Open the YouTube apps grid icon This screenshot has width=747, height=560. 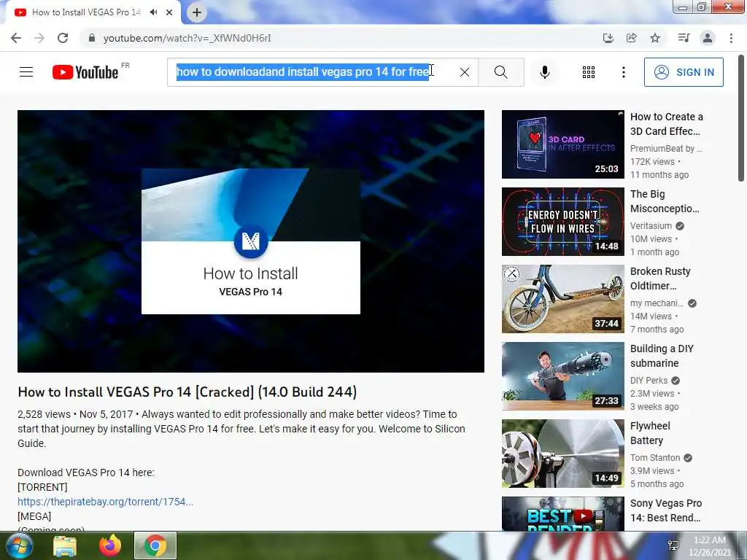[x=589, y=72]
